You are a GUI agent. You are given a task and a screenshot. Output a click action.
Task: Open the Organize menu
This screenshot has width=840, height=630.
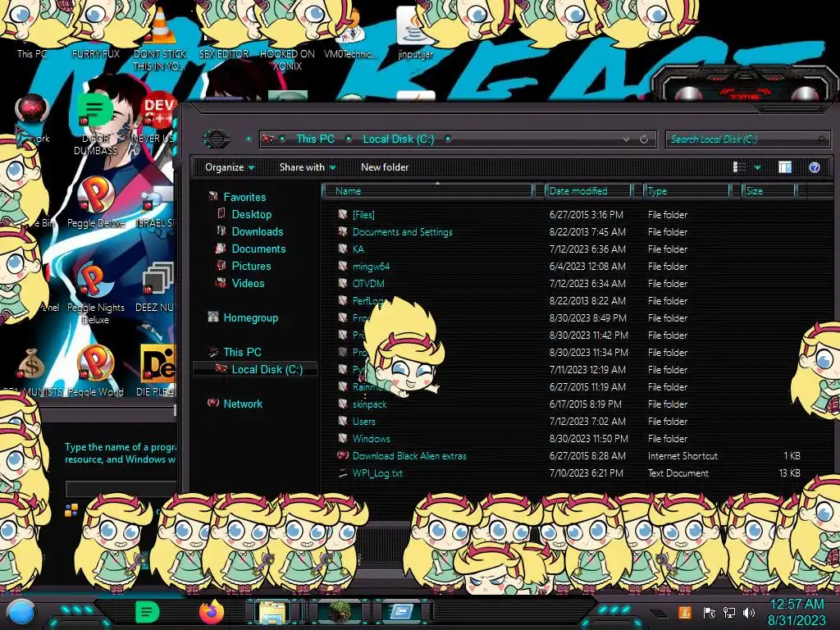click(x=230, y=167)
